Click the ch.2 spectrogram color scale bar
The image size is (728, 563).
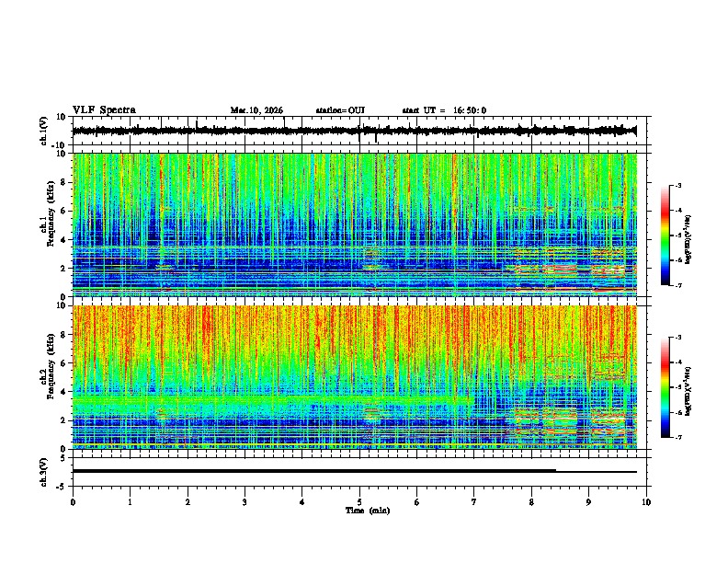point(665,387)
